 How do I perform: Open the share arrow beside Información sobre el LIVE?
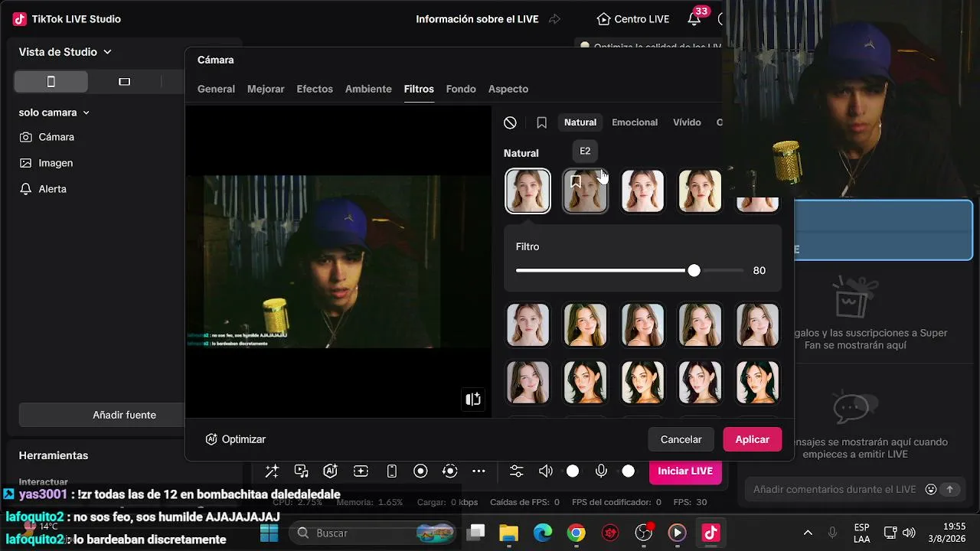[x=555, y=19]
